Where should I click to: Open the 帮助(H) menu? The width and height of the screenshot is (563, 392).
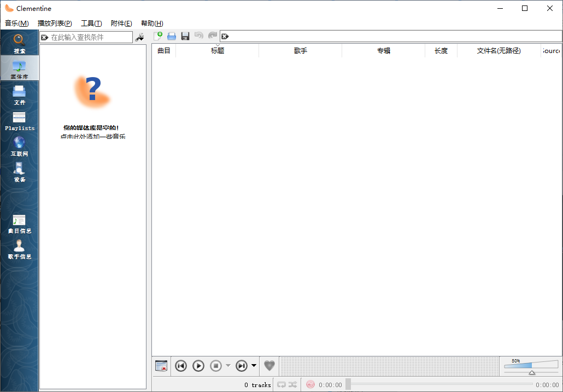click(151, 23)
